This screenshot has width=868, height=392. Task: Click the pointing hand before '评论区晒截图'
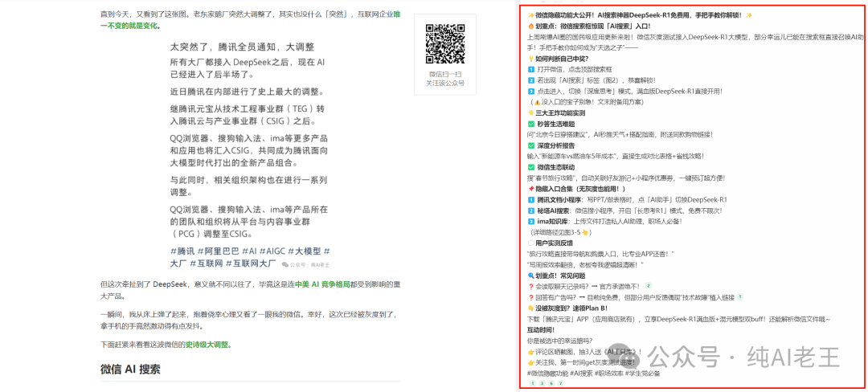[531, 351]
